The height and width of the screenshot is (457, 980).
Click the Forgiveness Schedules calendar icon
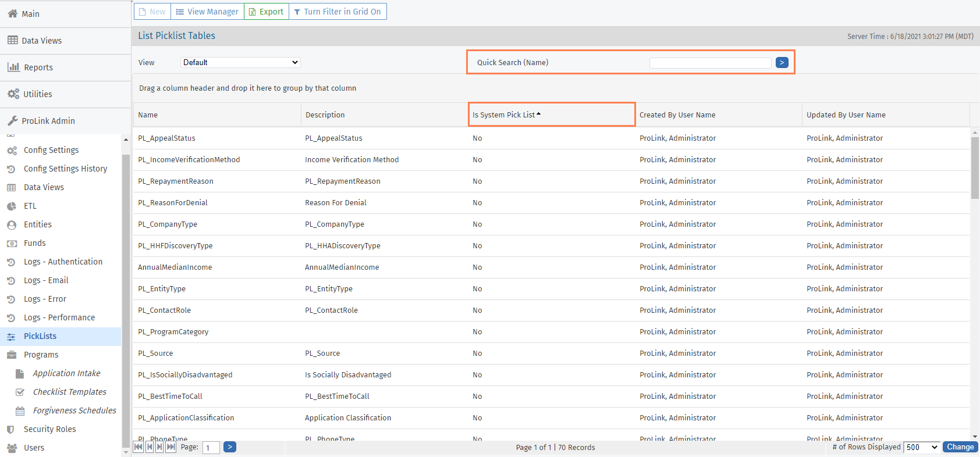pyautogui.click(x=20, y=411)
